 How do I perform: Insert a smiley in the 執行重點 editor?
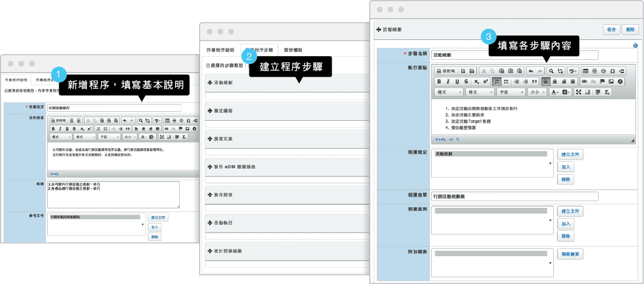[603, 71]
